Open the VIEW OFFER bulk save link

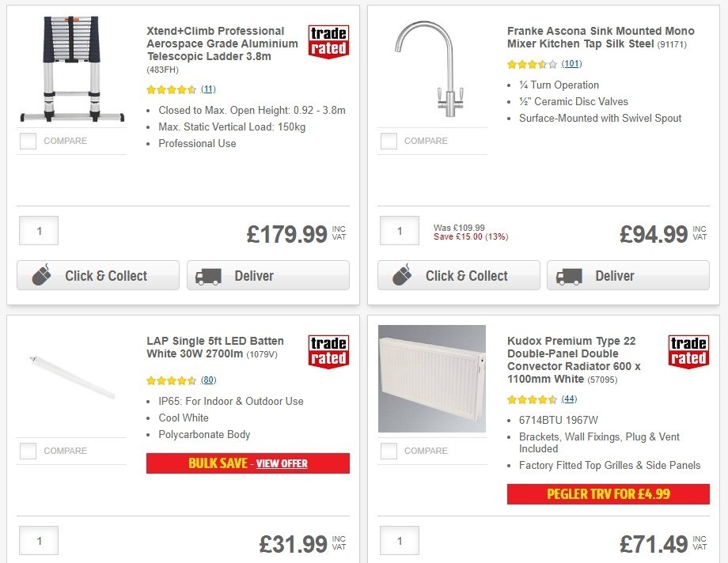(281, 463)
